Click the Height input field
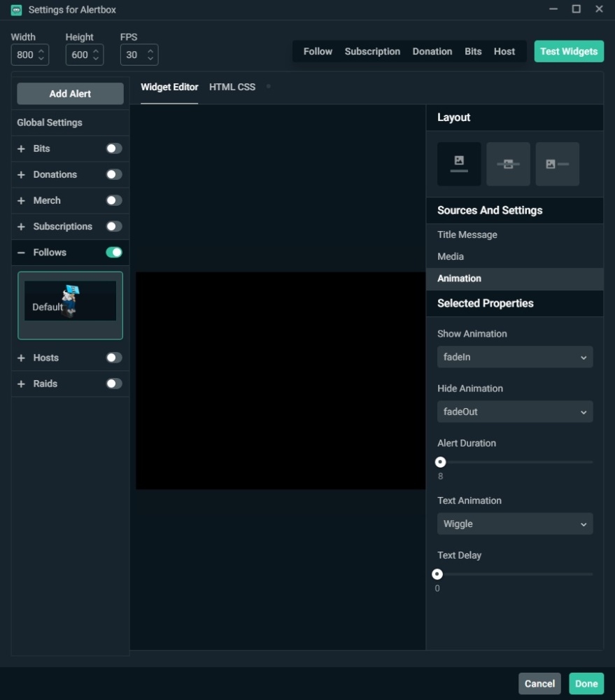615x700 pixels. pos(85,55)
